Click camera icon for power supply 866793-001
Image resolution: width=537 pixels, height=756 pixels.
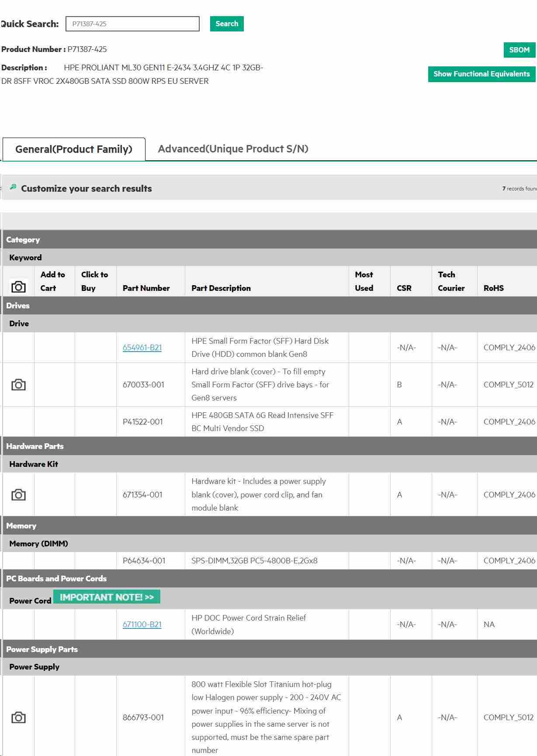point(18,717)
